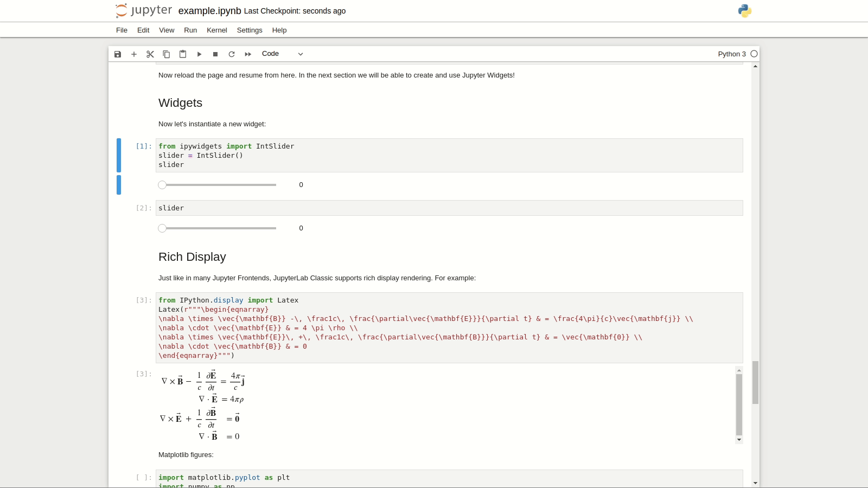Click the 'Matplotlib figures:' text
The height and width of the screenshot is (488, 868).
[x=186, y=455]
